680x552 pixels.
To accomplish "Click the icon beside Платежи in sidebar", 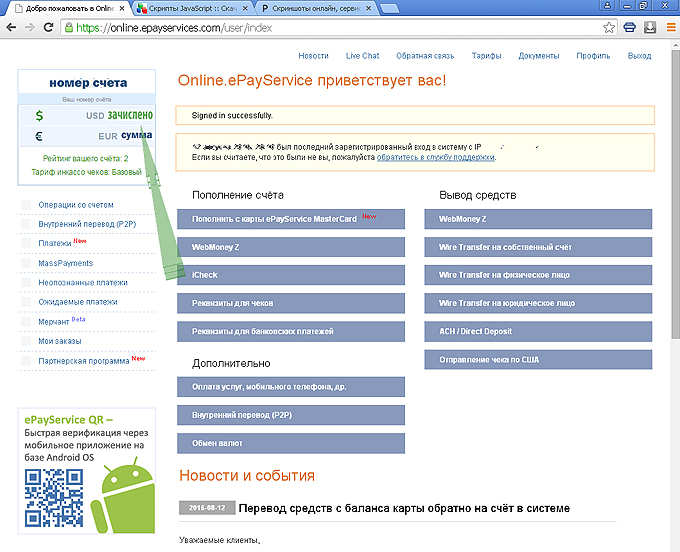I will tap(26, 243).
